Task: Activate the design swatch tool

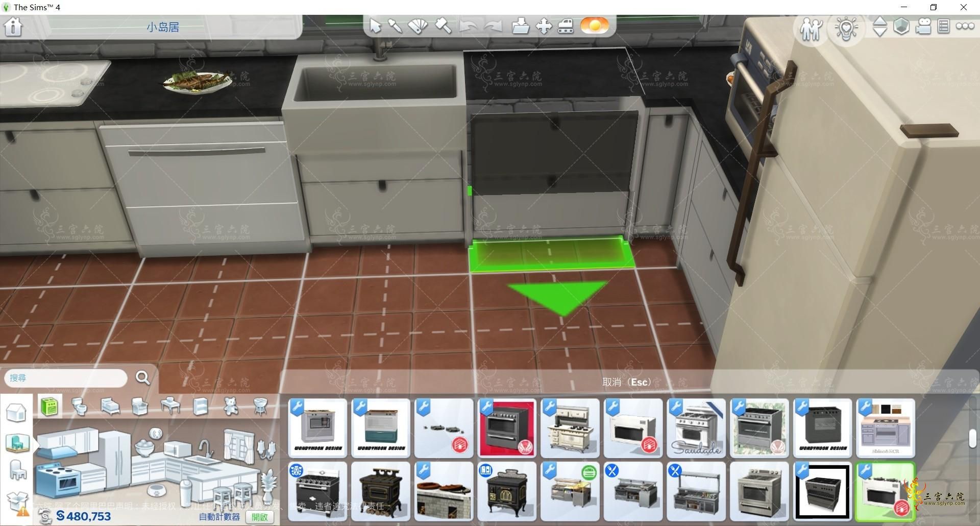Action: (x=418, y=26)
